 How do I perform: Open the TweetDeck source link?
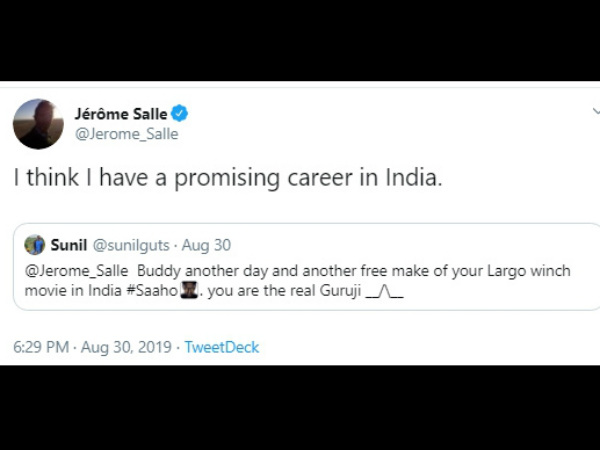[222, 347]
